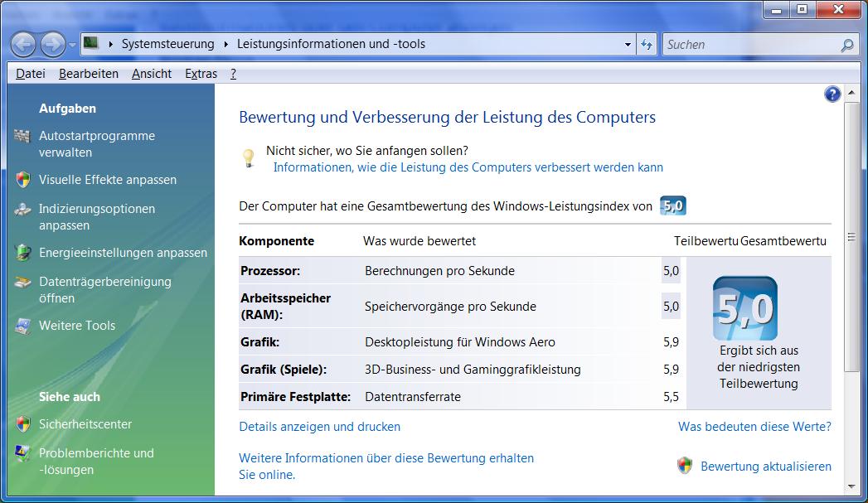Open Sicherheitscenter link
Viewport: 868px width, 503px height.
[x=85, y=424]
